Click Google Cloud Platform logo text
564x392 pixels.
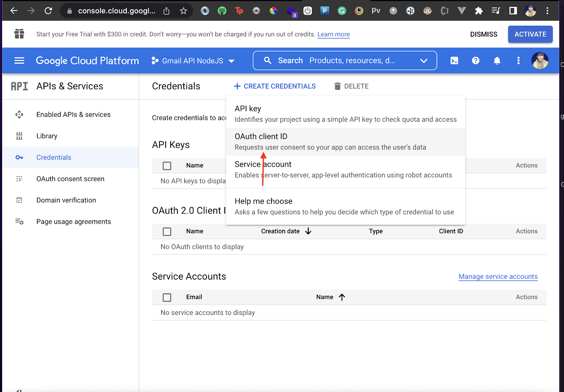(x=87, y=61)
